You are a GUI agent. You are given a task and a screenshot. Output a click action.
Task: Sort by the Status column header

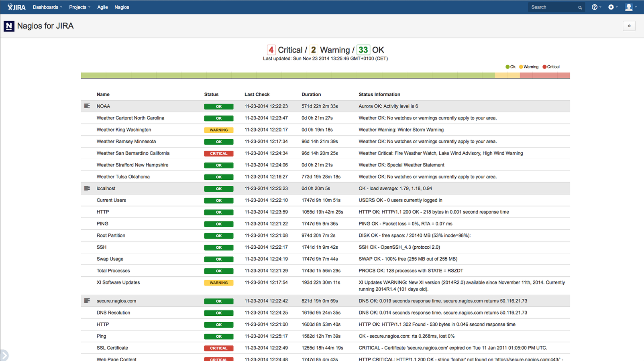point(211,95)
